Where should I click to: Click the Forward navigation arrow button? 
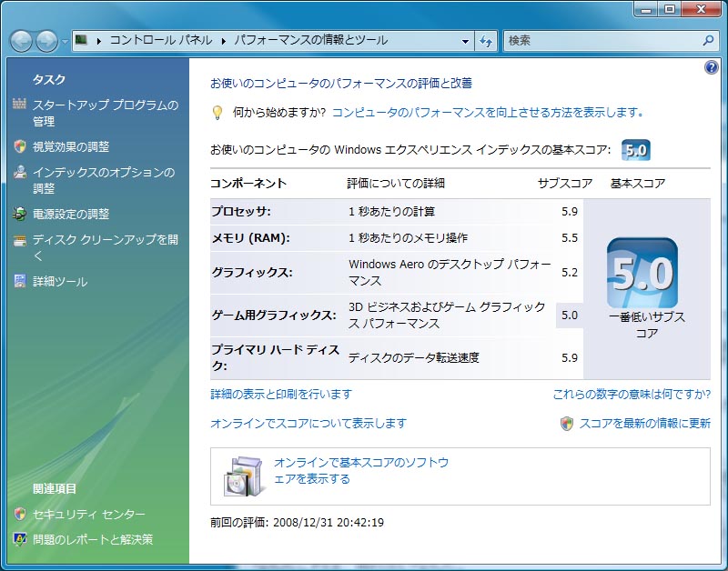47,41
